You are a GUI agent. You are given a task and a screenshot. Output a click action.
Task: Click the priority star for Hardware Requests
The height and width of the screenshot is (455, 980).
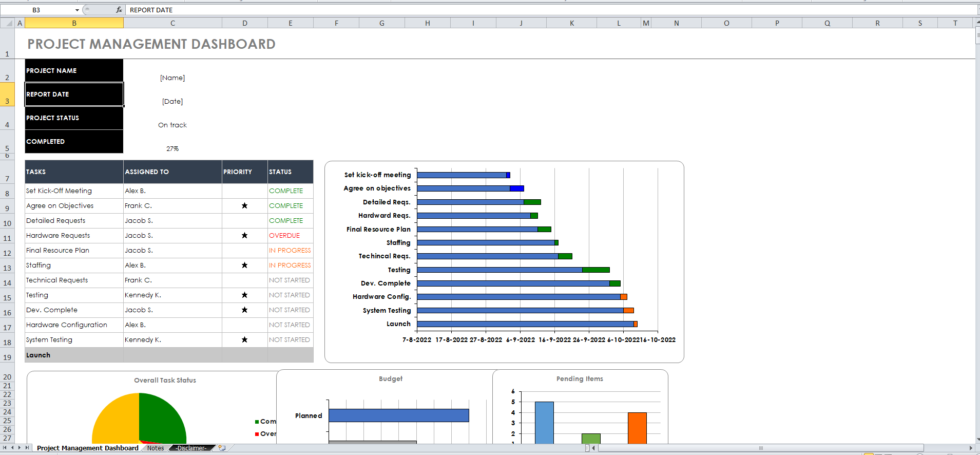pyautogui.click(x=245, y=235)
